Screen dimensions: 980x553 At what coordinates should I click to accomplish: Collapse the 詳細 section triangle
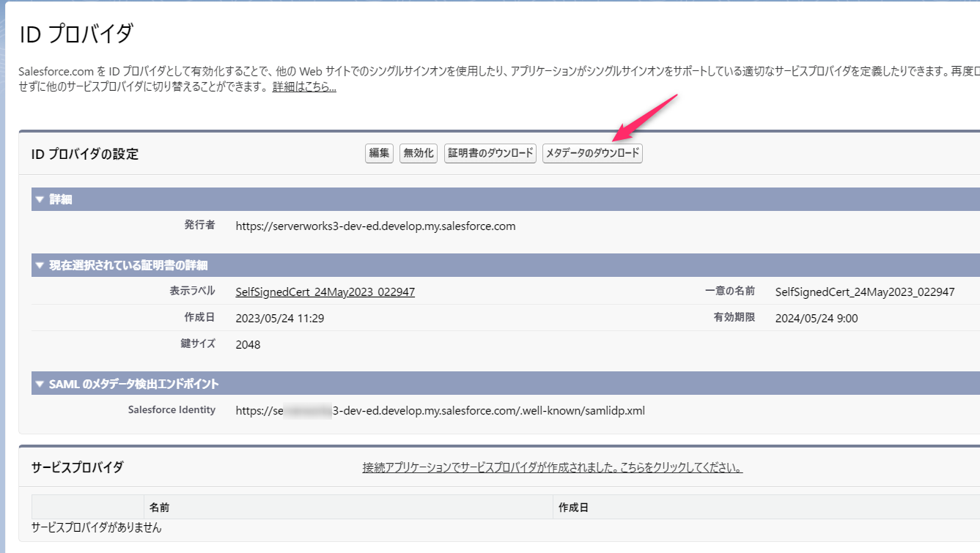click(x=40, y=199)
